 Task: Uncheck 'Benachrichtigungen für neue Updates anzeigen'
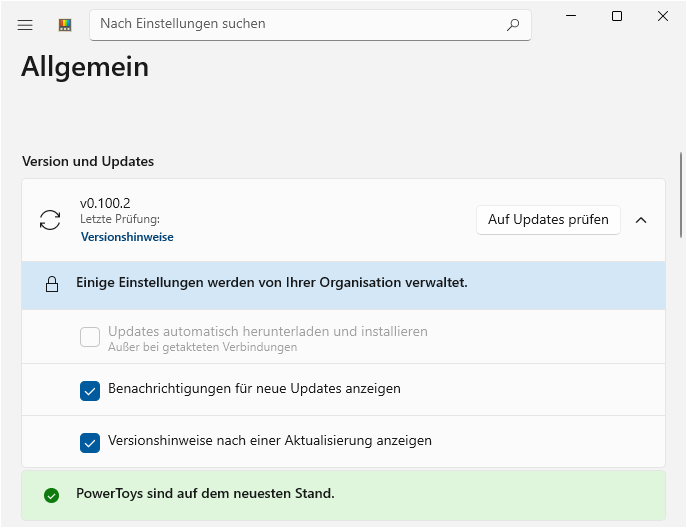[x=90, y=391]
